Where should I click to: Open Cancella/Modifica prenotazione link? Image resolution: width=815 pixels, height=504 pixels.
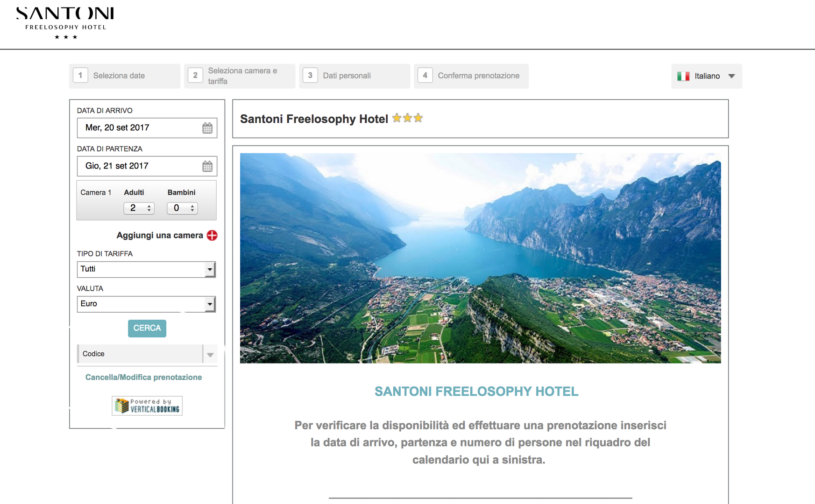pyautogui.click(x=143, y=377)
